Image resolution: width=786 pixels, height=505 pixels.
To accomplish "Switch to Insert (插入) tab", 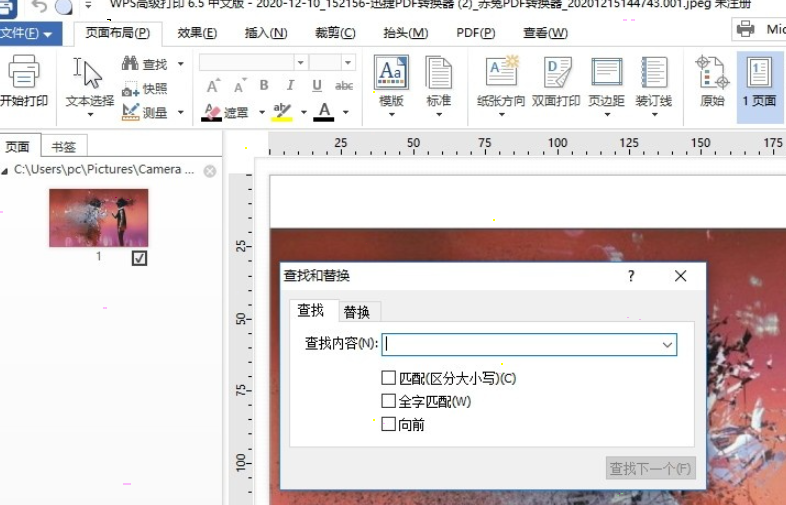I will coord(266,34).
